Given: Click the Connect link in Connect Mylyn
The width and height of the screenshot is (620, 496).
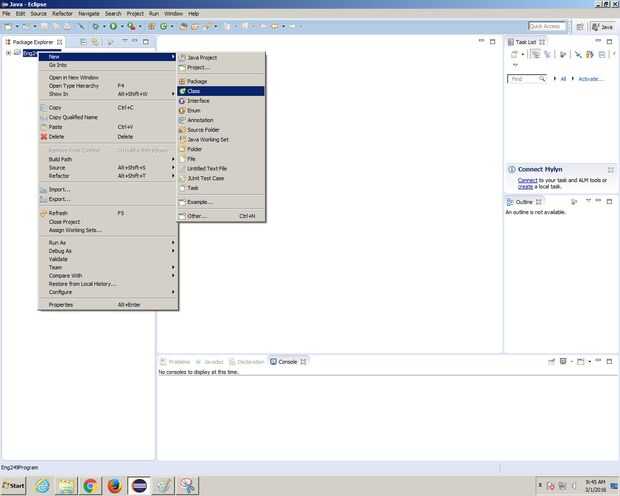Looking at the screenshot, I should 527,180.
